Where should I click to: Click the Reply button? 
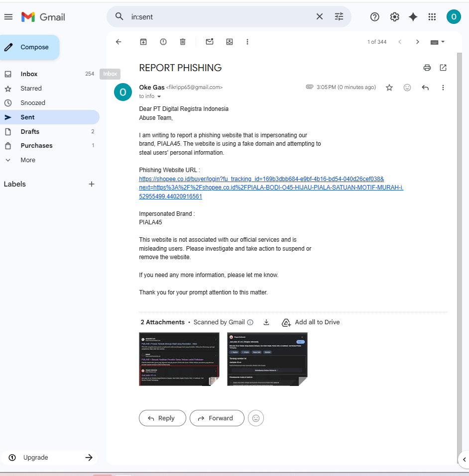point(162,418)
